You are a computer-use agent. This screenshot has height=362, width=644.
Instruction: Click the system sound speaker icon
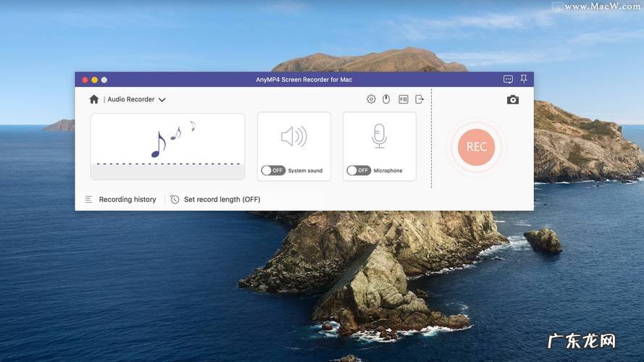click(x=293, y=137)
